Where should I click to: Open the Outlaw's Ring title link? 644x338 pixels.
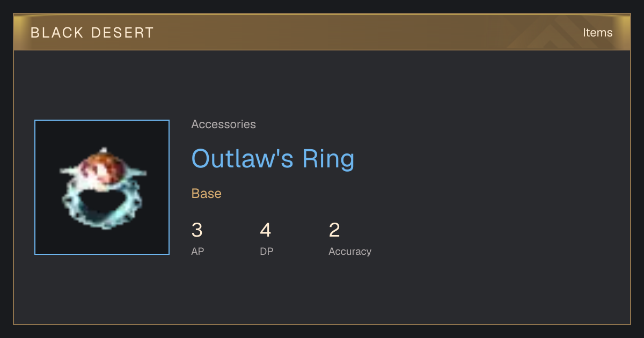pyautogui.click(x=273, y=159)
